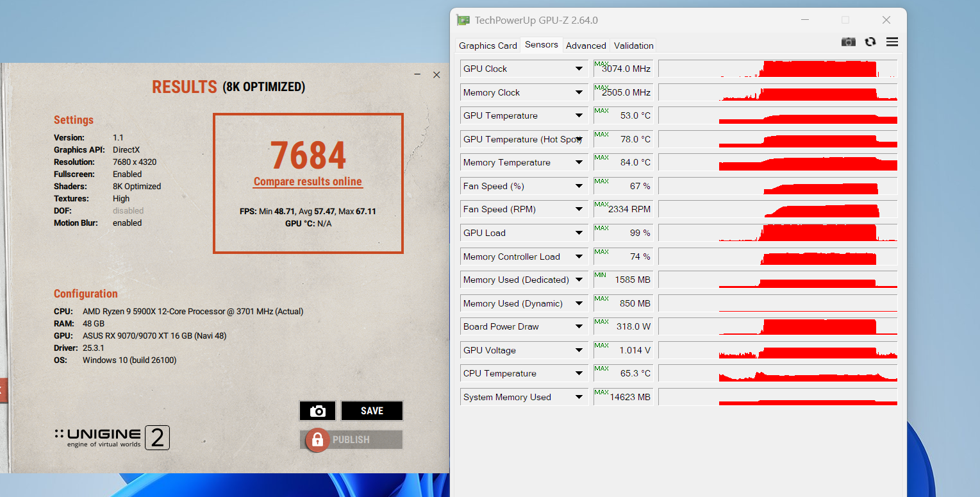
Task: Open the CPU Temperature dropdown
Action: (x=579, y=373)
